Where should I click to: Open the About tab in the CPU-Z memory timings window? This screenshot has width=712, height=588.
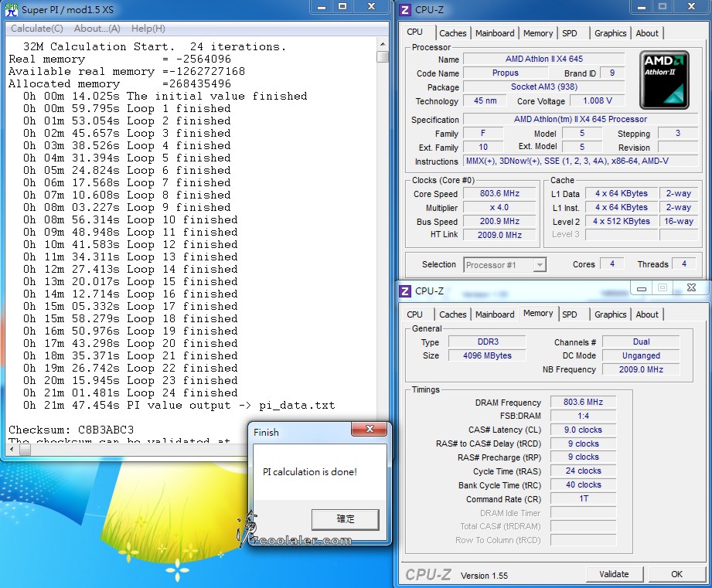(x=647, y=314)
